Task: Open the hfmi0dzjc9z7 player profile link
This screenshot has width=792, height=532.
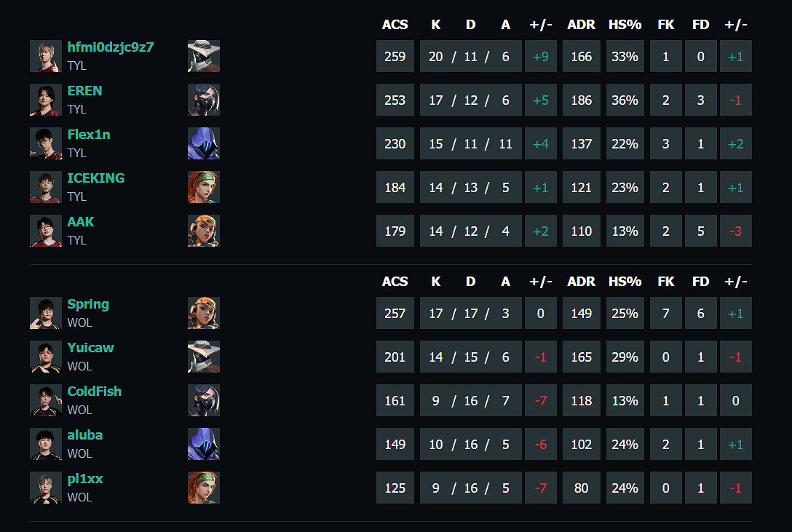Action: pyautogui.click(x=111, y=47)
